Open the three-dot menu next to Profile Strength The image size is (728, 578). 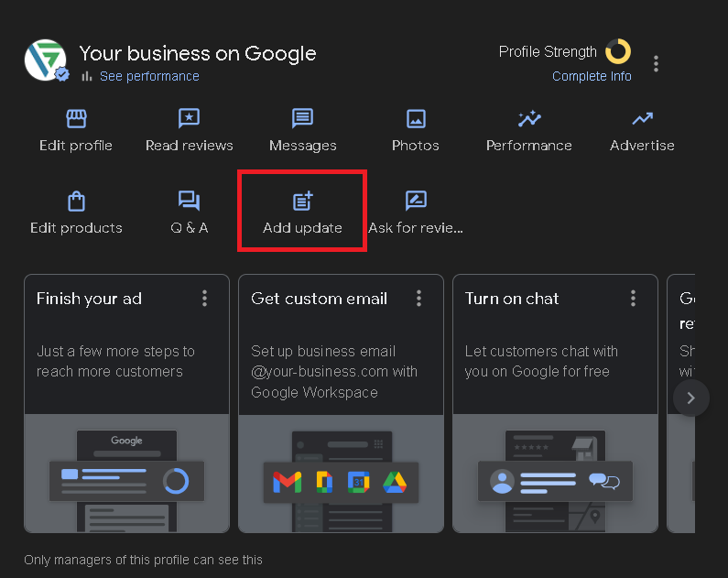[x=656, y=63]
